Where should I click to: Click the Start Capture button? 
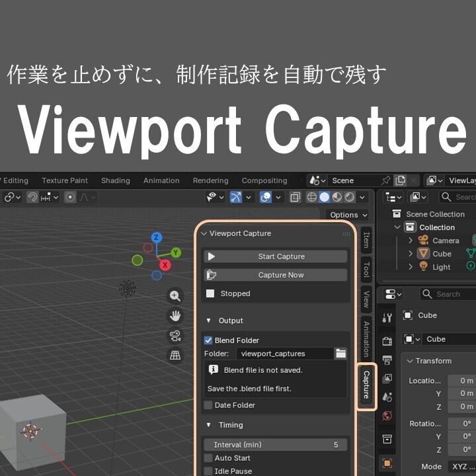276,257
